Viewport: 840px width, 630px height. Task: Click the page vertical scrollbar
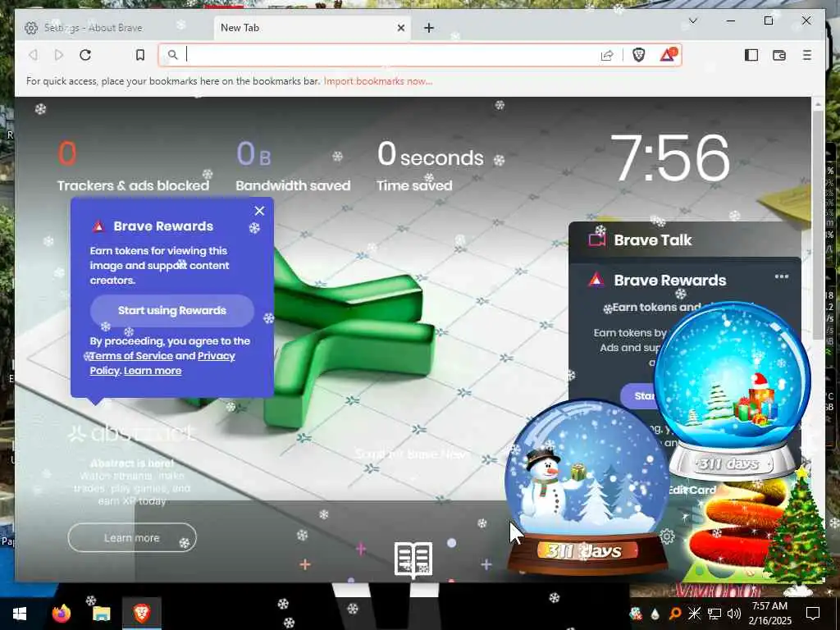(x=818, y=225)
